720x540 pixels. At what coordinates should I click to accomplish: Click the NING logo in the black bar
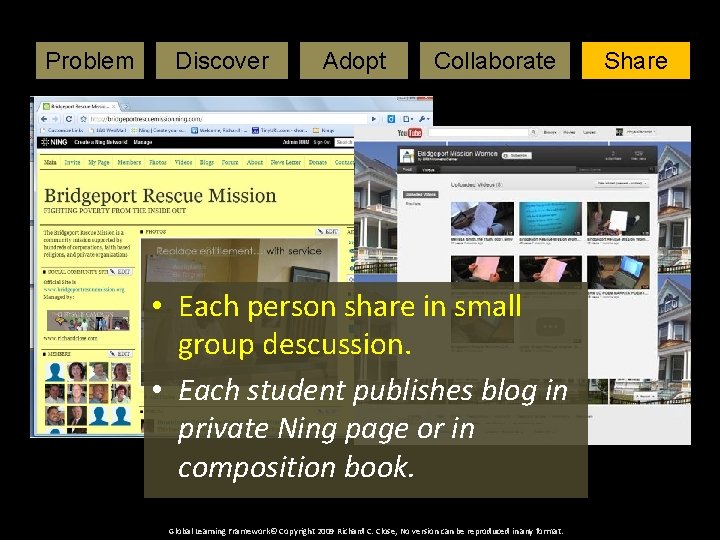tap(54, 142)
